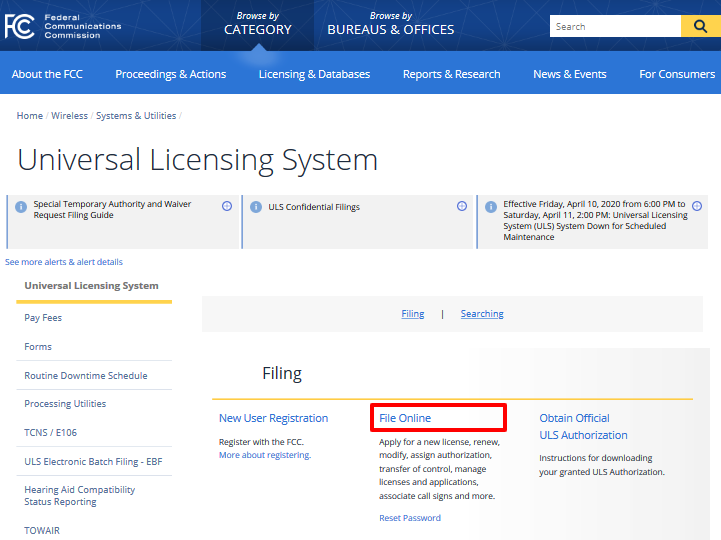The height and width of the screenshot is (540, 721).
Task: Expand the Special Temporary Authority alert
Action: click(x=227, y=206)
